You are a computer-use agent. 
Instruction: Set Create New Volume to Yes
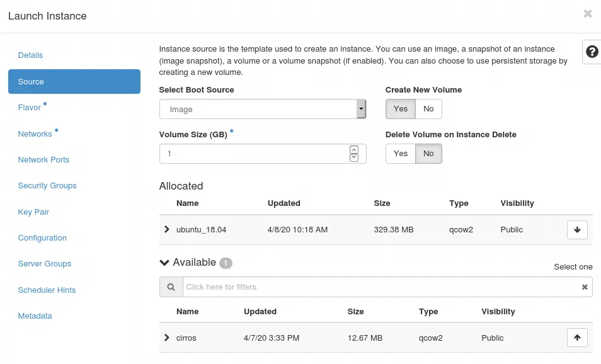[401, 109]
